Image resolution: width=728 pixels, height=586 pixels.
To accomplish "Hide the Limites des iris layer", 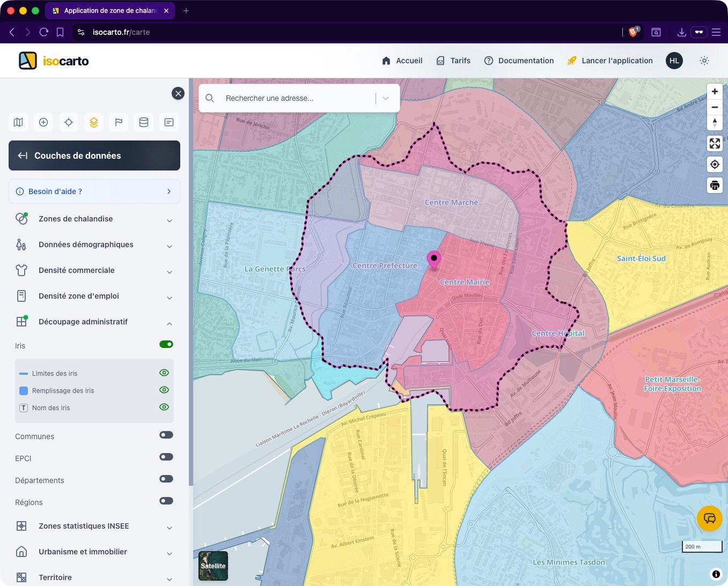I will pos(164,373).
